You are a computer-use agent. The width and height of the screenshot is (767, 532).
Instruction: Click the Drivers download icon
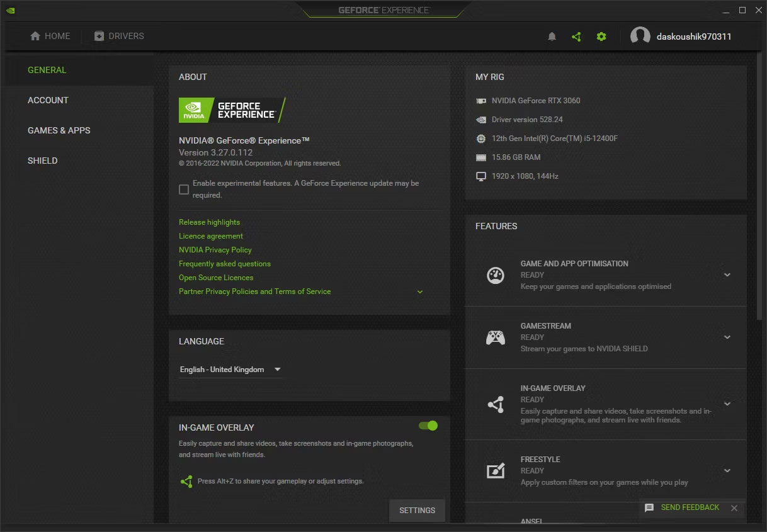pos(99,36)
